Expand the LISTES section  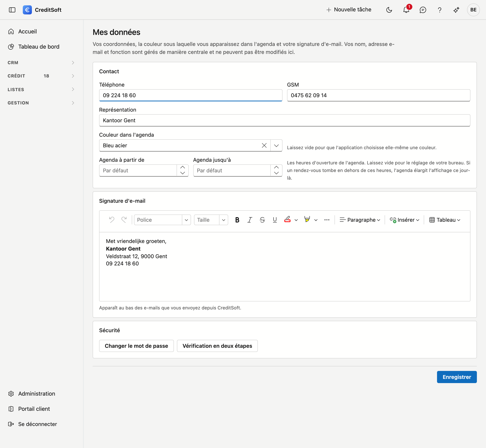tap(41, 89)
